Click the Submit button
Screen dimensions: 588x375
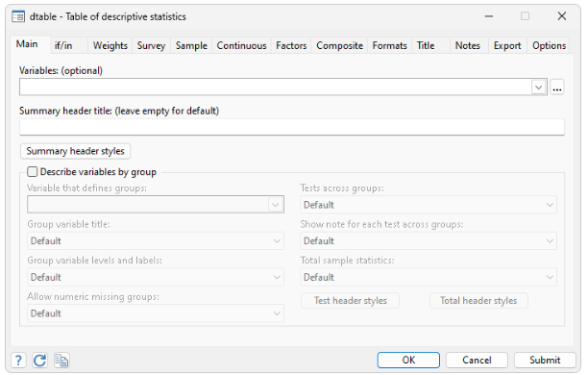coord(545,361)
